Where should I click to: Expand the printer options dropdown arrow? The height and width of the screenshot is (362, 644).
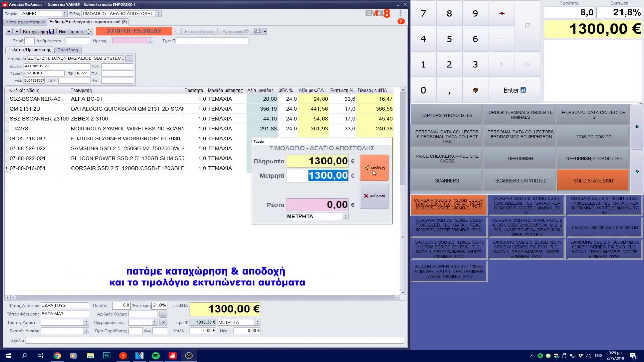click(265, 31)
